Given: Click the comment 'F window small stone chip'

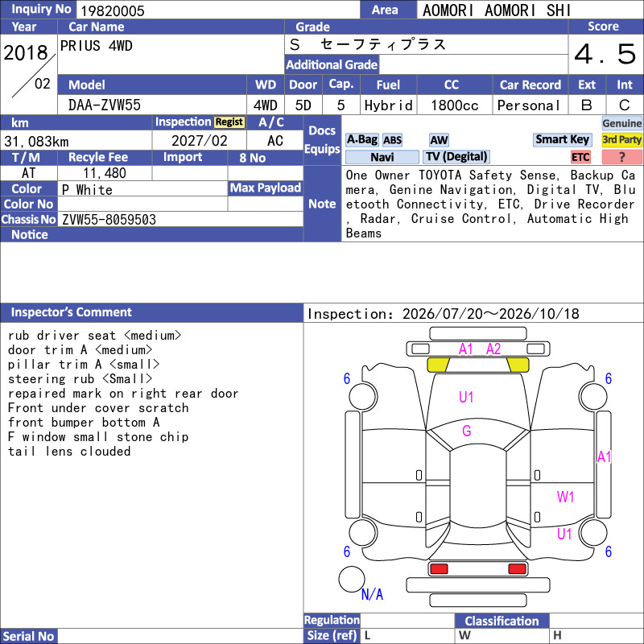Looking at the screenshot, I should pos(98,437).
